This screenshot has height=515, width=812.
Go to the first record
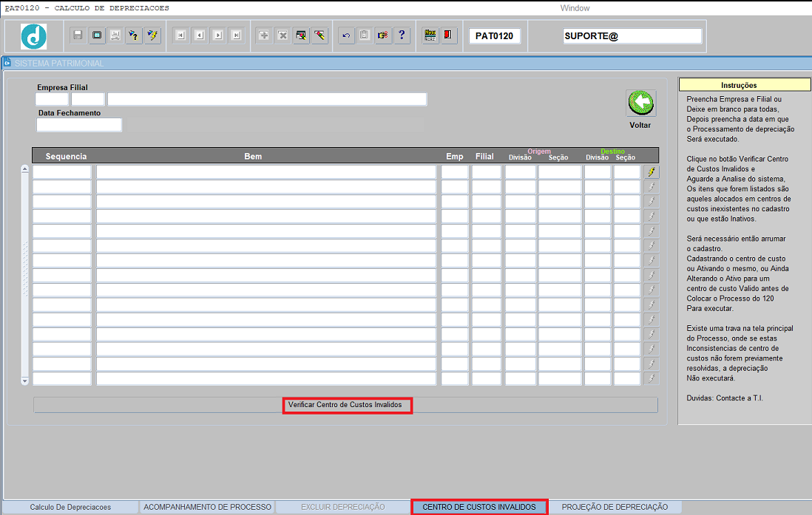[180, 35]
